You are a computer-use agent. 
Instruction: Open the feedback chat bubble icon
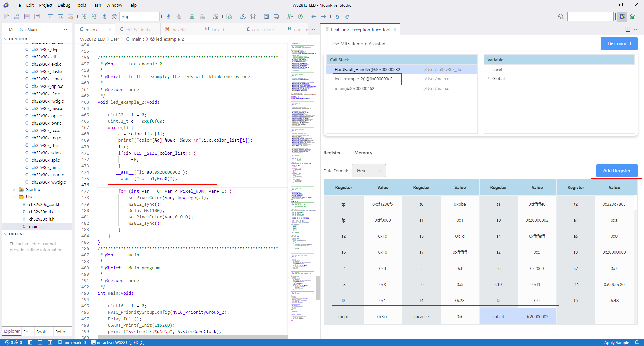point(276,17)
